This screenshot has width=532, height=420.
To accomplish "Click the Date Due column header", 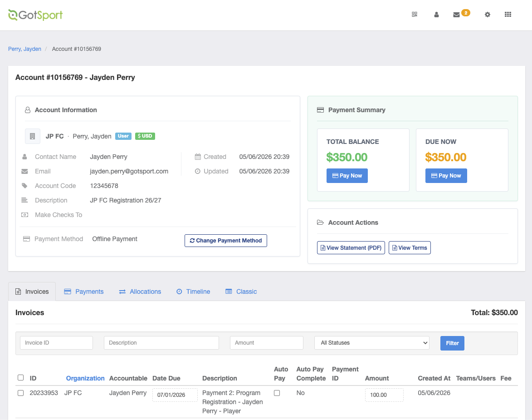I will tap(166, 378).
